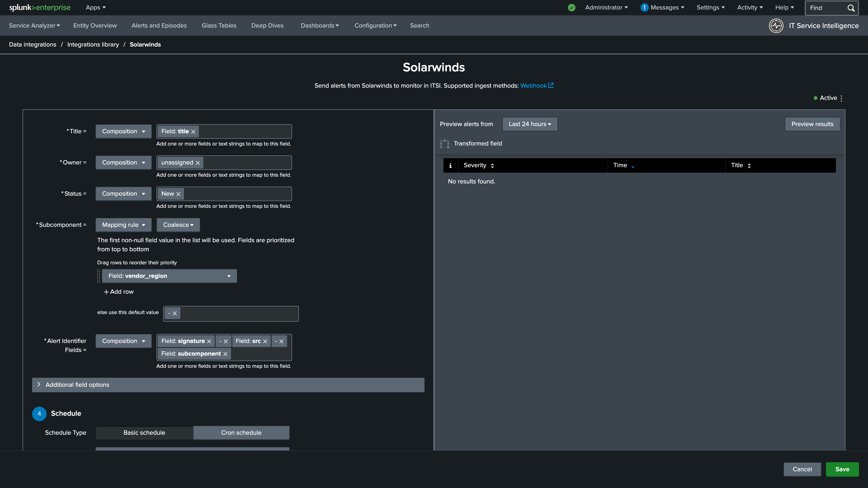Image resolution: width=868 pixels, height=488 pixels.
Task: Add a row to the coalesce list
Action: (x=119, y=292)
